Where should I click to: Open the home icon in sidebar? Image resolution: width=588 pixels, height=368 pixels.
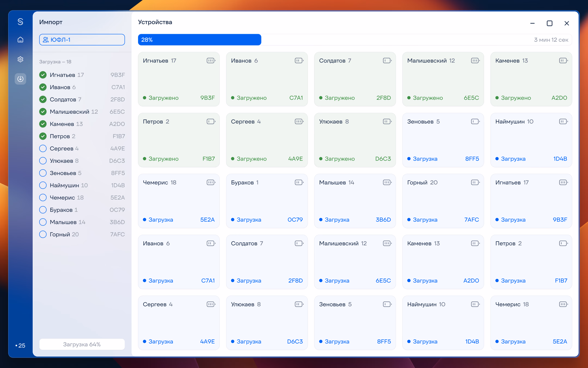click(x=20, y=40)
